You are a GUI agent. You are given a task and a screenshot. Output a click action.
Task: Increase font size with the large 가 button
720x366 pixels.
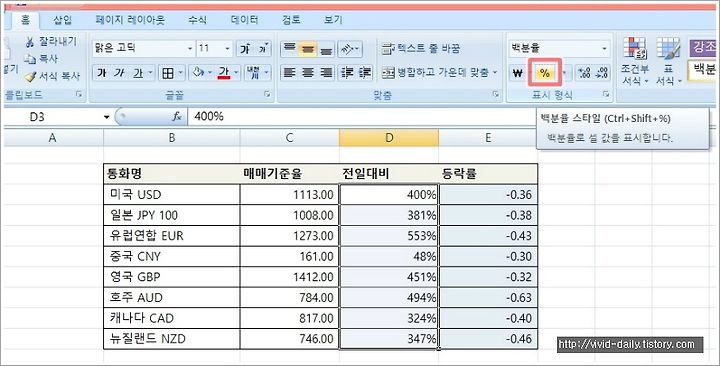246,49
